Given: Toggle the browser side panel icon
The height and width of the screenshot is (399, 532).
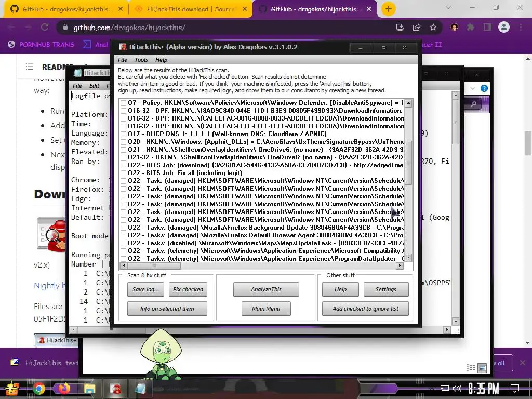Looking at the screenshot, I should (x=487, y=28).
